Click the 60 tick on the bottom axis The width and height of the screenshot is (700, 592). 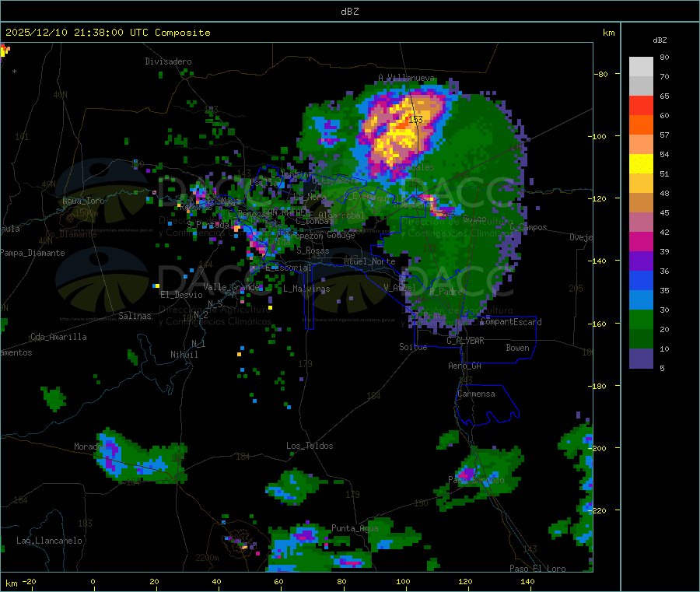pyautogui.click(x=278, y=581)
